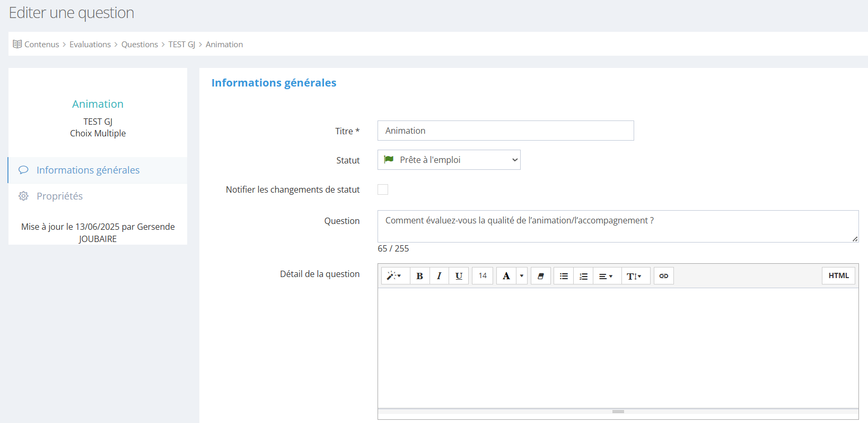Image resolution: width=868 pixels, height=423 pixels.
Task: Open the magic wand style dropdown
Action: 394,276
